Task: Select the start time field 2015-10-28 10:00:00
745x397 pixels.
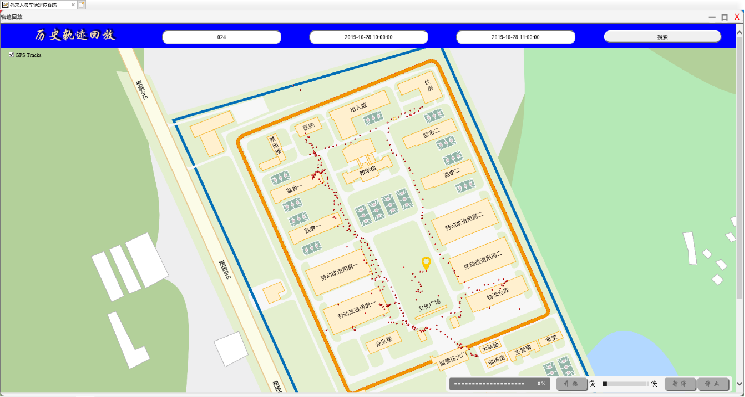Action: pos(369,37)
